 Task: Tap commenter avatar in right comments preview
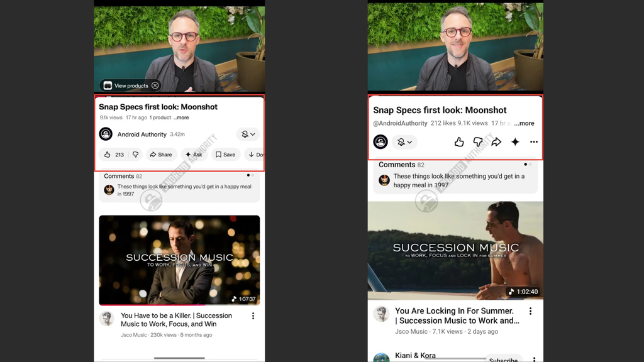384,180
